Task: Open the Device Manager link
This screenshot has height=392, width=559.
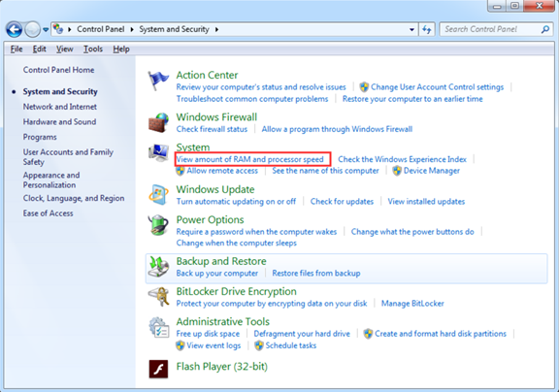Action: (431, 171)
